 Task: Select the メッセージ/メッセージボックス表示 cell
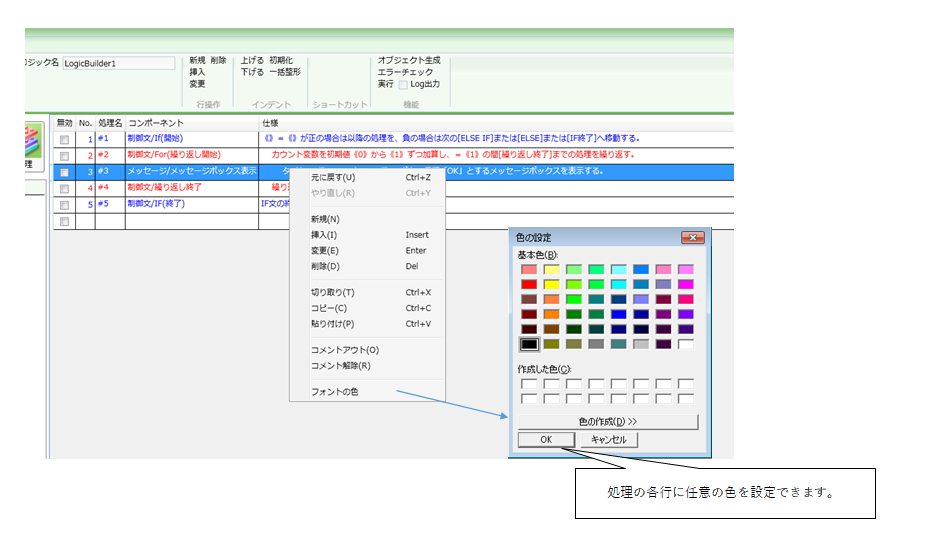(192, 171)
